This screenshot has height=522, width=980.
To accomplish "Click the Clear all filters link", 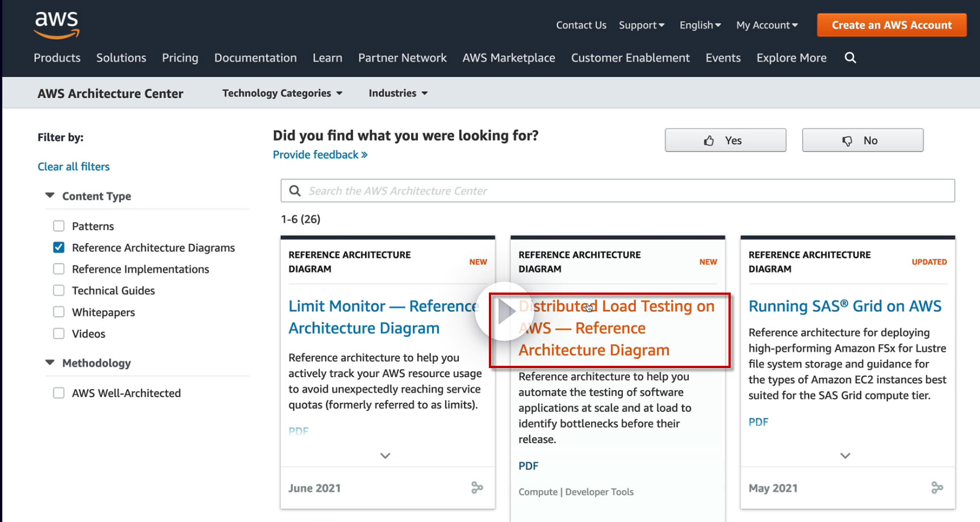I will tap(74, 166).
